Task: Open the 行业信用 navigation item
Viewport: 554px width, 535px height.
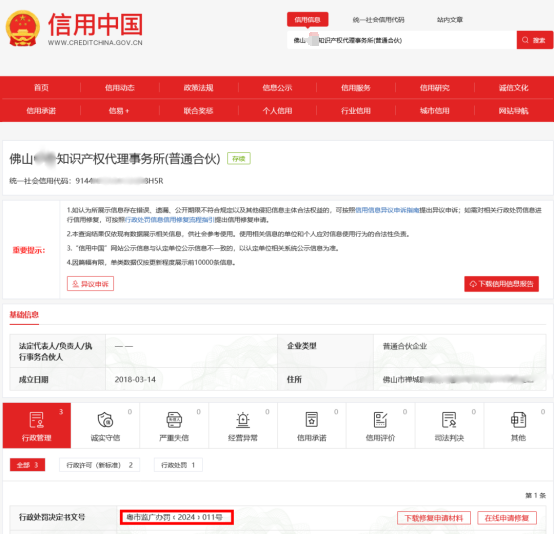Action: 356,111
